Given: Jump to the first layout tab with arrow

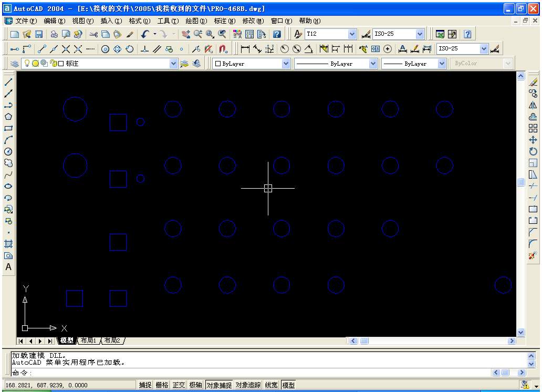Looking at the screenshot, I should 21,341.
